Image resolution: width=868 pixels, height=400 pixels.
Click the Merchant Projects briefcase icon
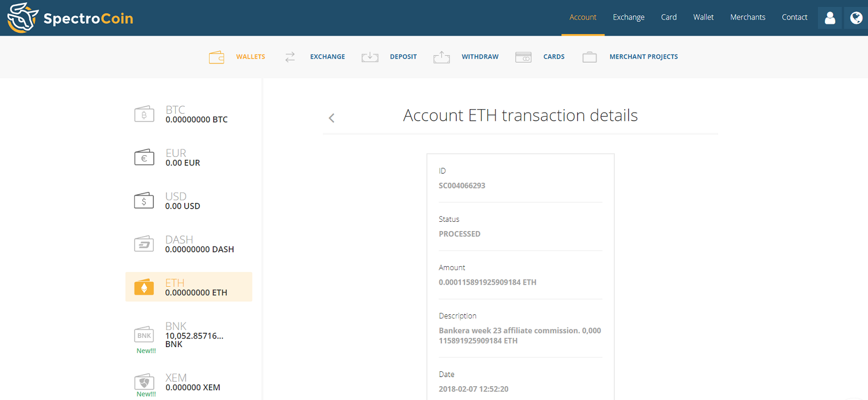(x=590, y=57)
